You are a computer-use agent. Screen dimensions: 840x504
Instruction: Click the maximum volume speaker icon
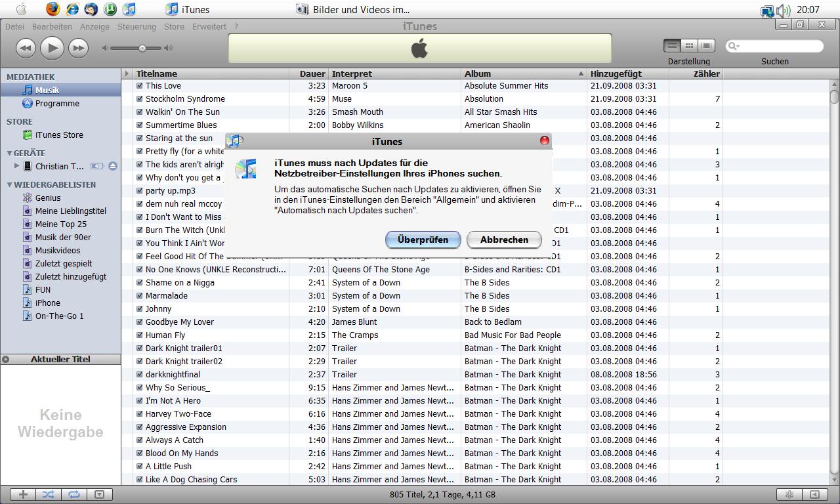click(169, 48)
